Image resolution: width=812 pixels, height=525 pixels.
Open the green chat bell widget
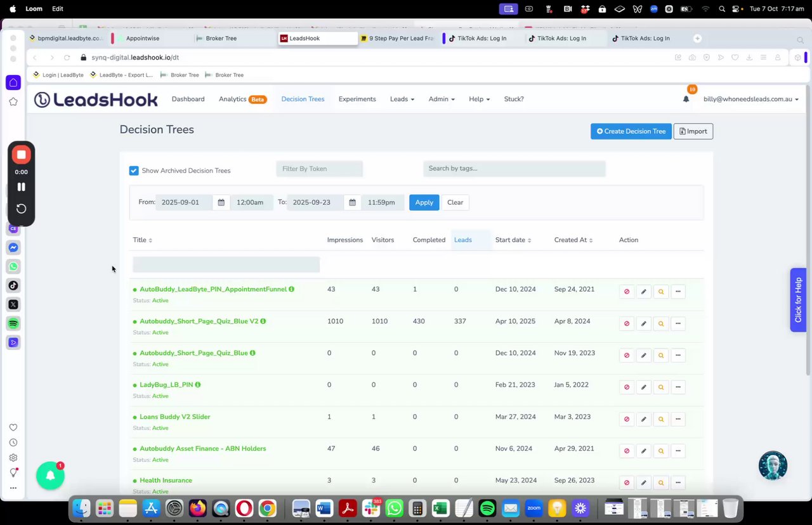50,476
